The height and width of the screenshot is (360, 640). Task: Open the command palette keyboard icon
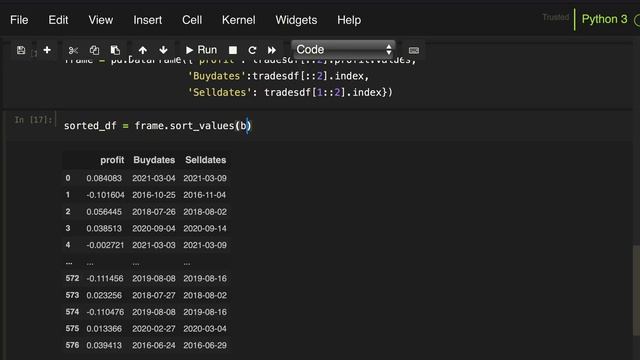tap(413, 50)
